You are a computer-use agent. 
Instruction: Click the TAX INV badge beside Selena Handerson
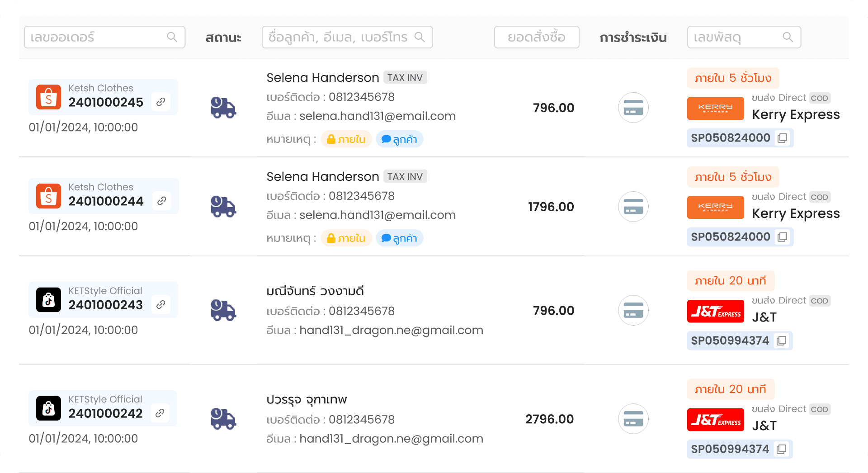point(405,77)
